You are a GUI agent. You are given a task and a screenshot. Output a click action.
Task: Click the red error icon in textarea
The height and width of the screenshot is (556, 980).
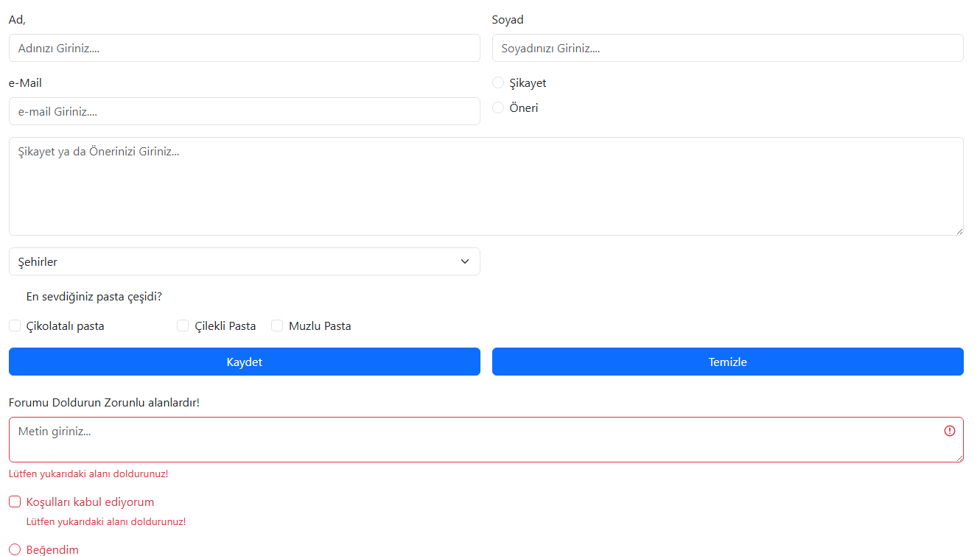(949, 431)
